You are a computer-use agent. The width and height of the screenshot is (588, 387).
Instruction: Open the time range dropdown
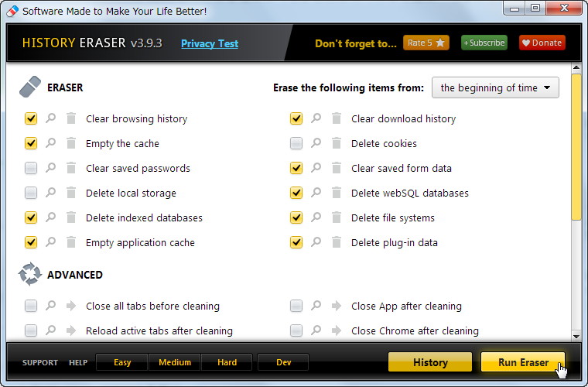tap(495, 87)
